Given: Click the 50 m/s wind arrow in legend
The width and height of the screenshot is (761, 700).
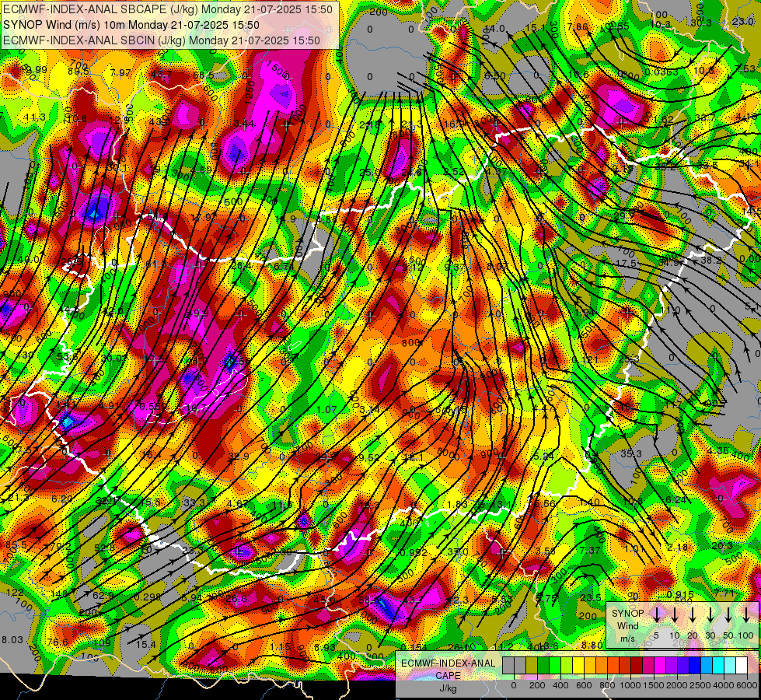Looking at the screenshot, I should pos(728,614).
